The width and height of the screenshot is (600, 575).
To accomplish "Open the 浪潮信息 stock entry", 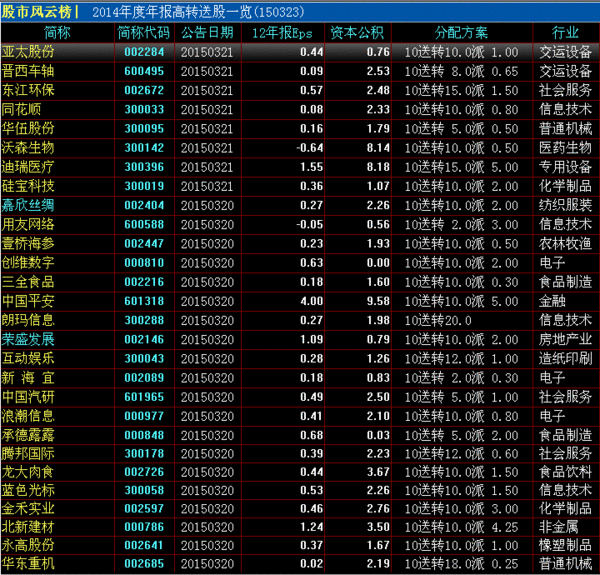I will point(28,416).
